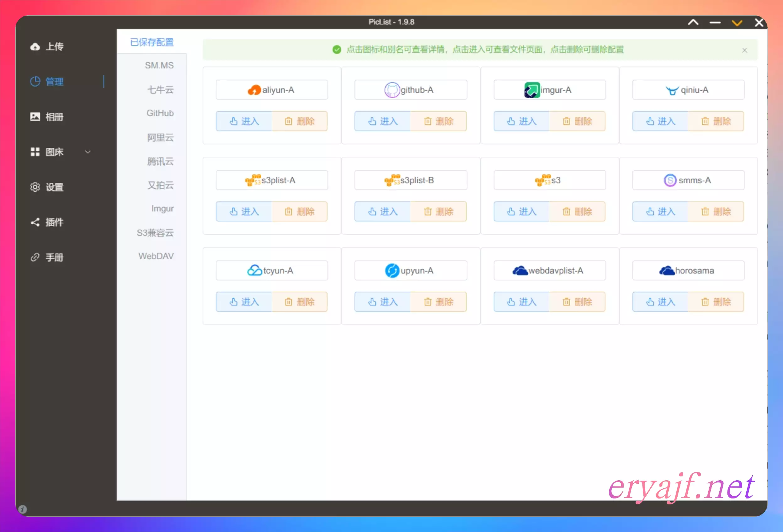Click the imgur-A green icon
783x532 pixels.
coord(532,90)
